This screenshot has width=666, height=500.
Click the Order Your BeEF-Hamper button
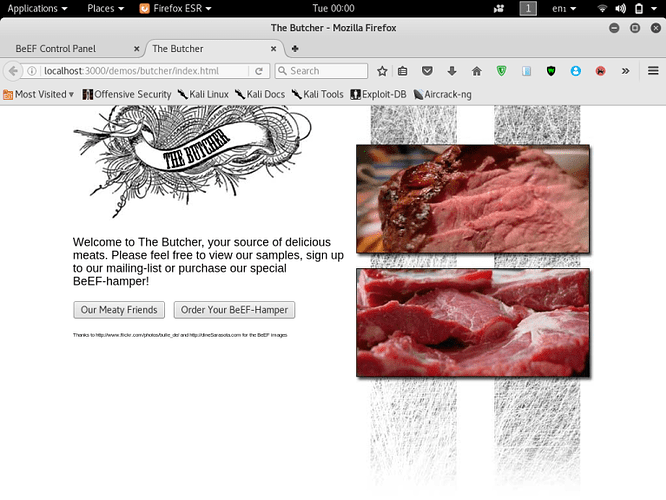pyautogui.click(x=234, y=310)
